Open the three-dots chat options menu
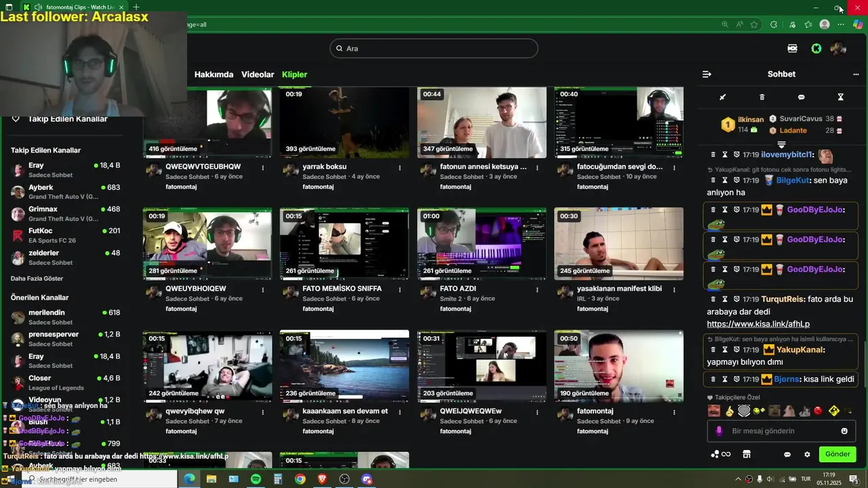868x488 pixels. 856,75
